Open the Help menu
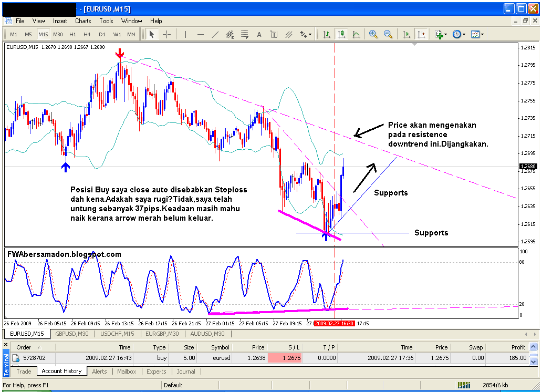Viewport: 542px width, 392px height. pos(156,21)
